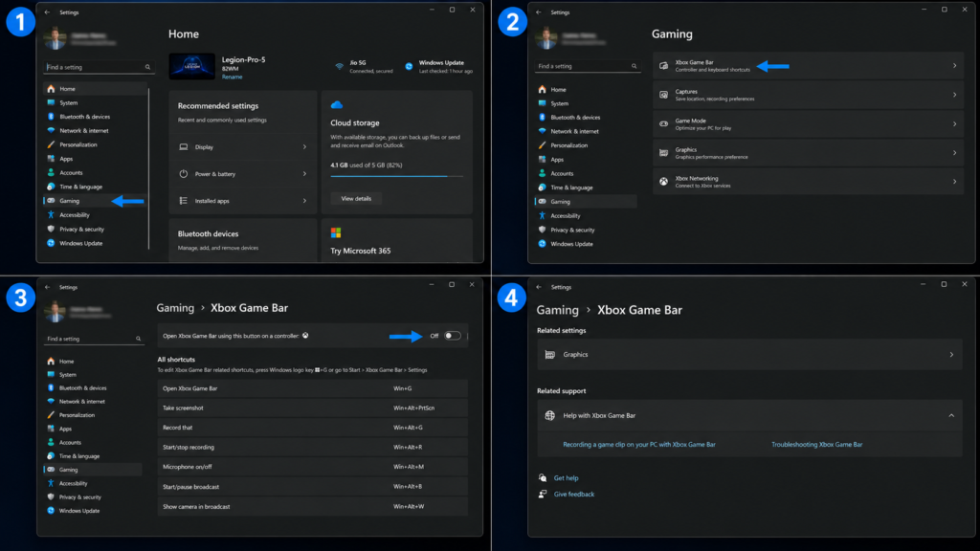This screenshot has width=980, height=551.
Task: Open Captures chevron in panel 2
Action: [x=954, y=95]
